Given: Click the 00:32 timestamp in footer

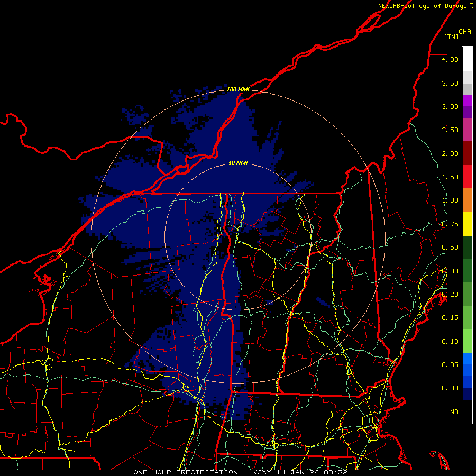Looking at the screenshot, I should [335, 472].
